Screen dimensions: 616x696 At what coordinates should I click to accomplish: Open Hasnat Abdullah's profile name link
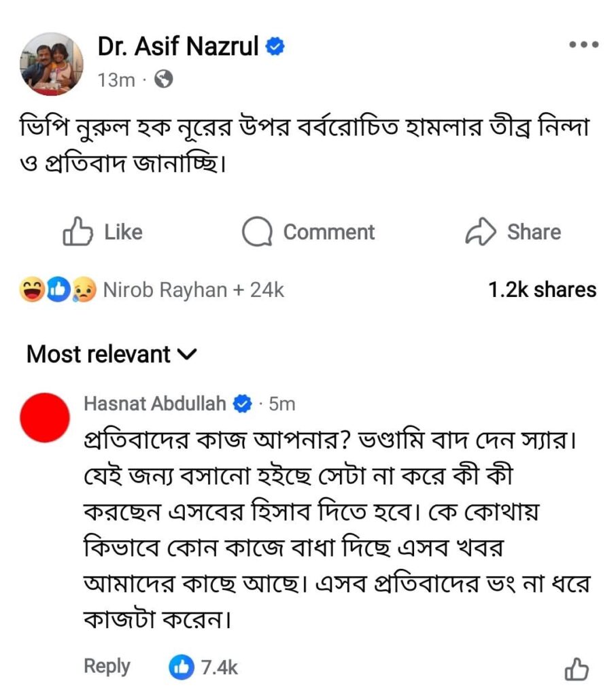point(155,404)
